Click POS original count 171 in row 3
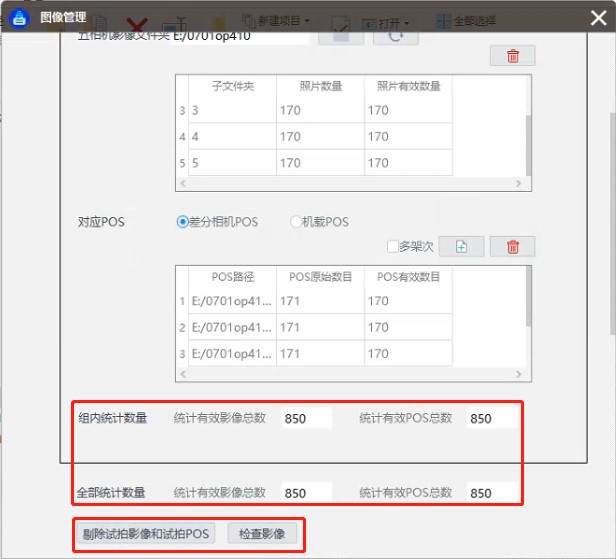The image size is (616, 559). [x=321, y=354]
